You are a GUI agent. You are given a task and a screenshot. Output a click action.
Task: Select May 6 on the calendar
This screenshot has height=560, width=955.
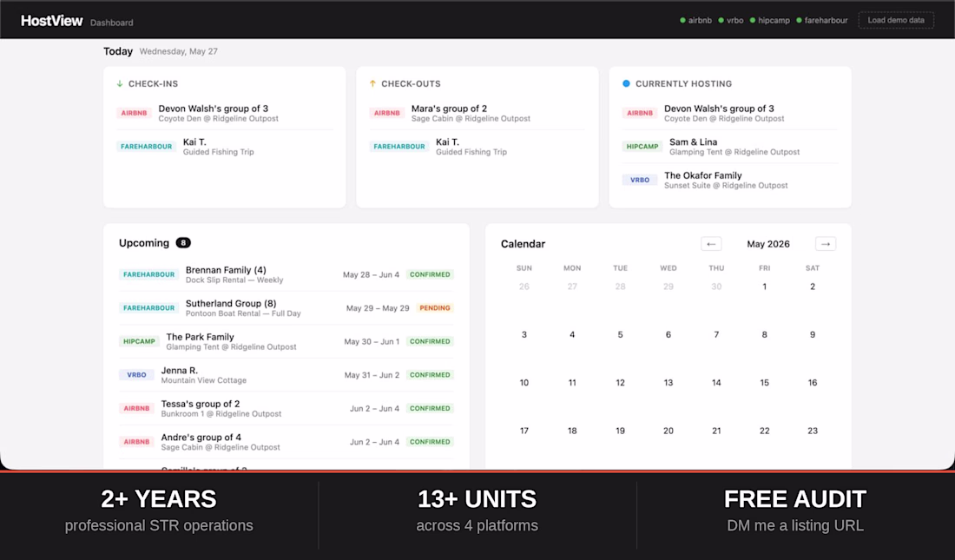tap(668, 334)
